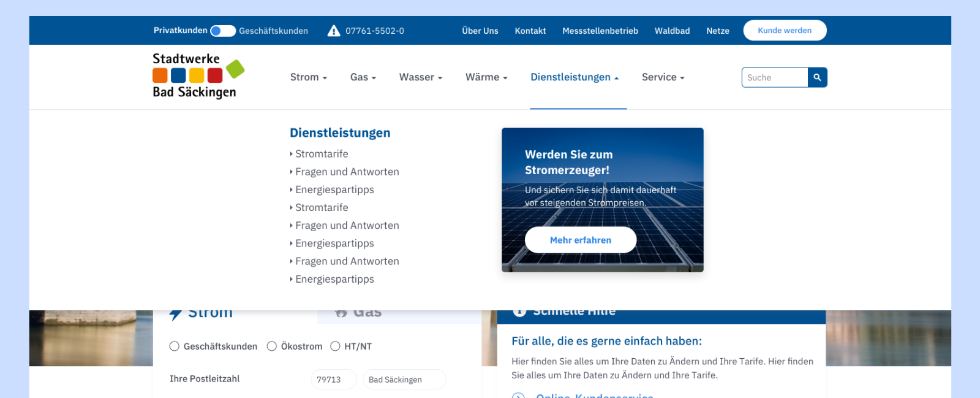This screenshot has height=398, width=980.
Task: Click the Mehr erfahren button
Action: click(x=580, y=240)
